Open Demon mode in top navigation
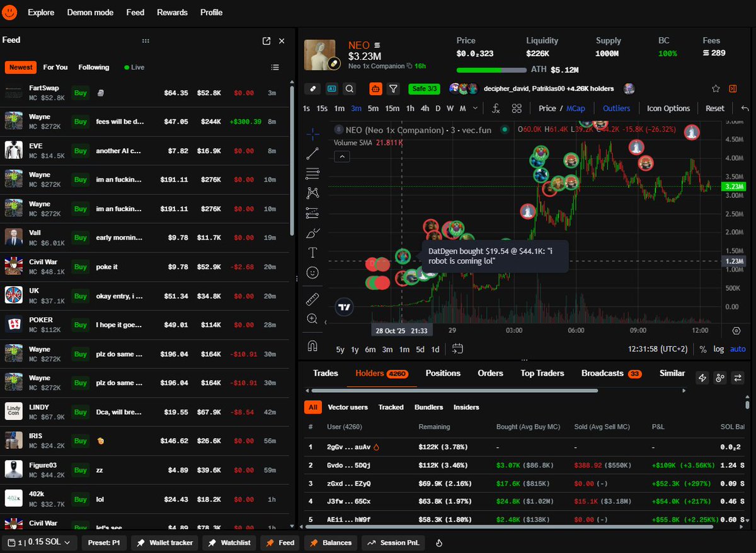Viewport: 756px width, 553px height. point(90,13)
